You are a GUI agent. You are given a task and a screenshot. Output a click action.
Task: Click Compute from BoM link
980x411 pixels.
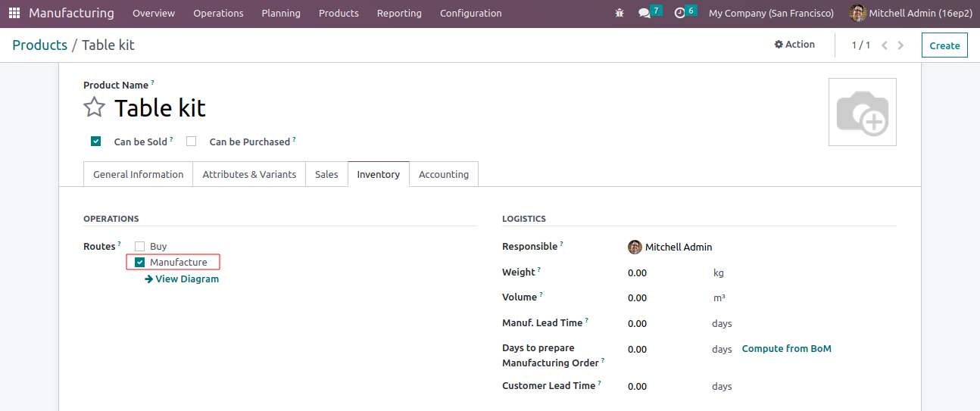tap(786, 349)
